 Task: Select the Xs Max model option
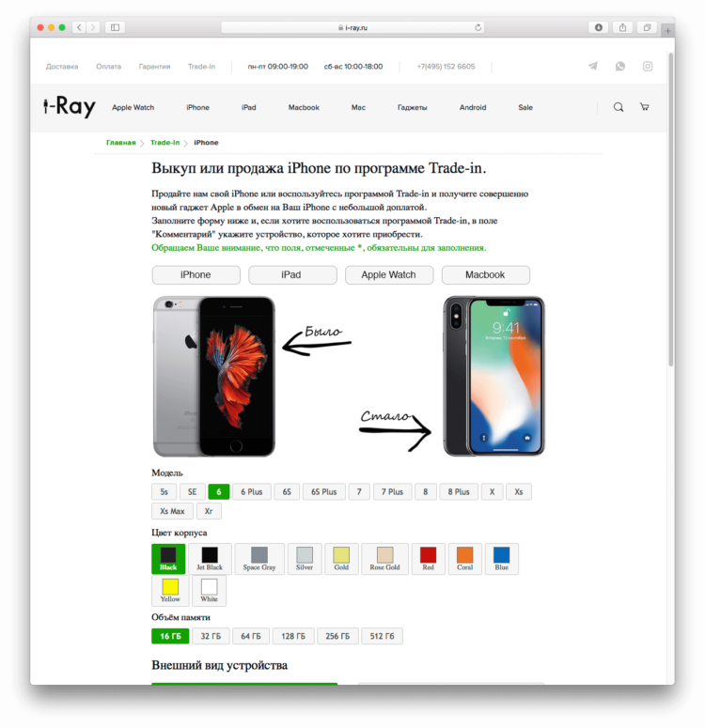172,511
